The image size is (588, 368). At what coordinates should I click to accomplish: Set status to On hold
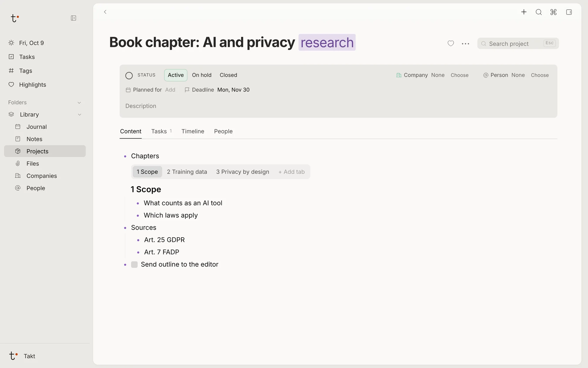tap(202, 75)
